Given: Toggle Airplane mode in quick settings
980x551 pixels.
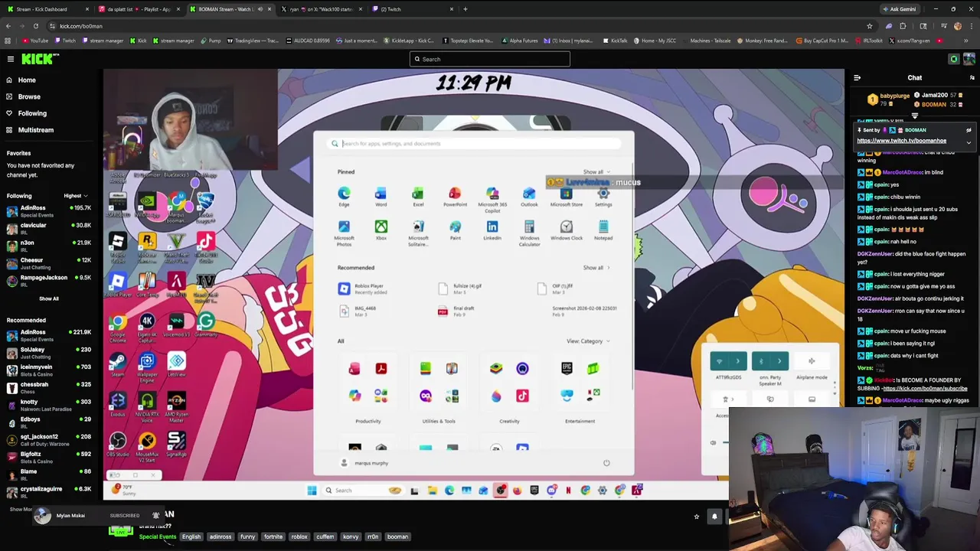Looking at the screenshot, I should pyautogui.click(x=812, y=361).
